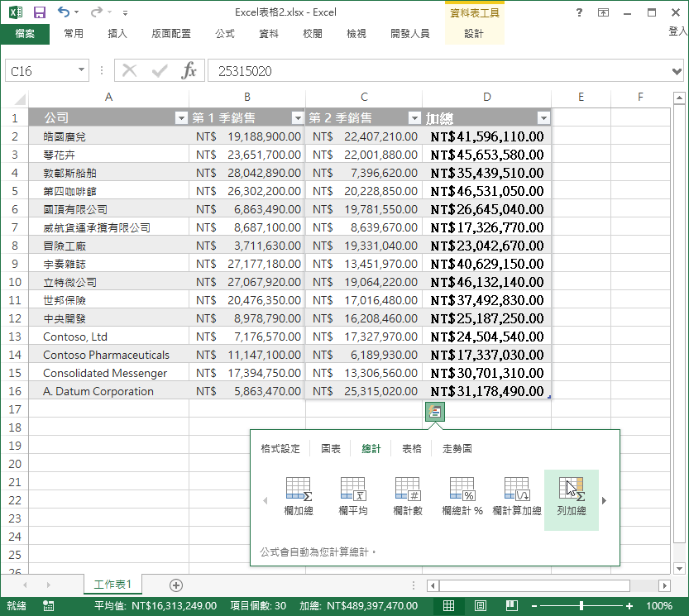Click the macro recording icon in status bar
Image resolution: width=689 pixels, height=616 pixels.
pyautogui.click(x=48, y=606)
